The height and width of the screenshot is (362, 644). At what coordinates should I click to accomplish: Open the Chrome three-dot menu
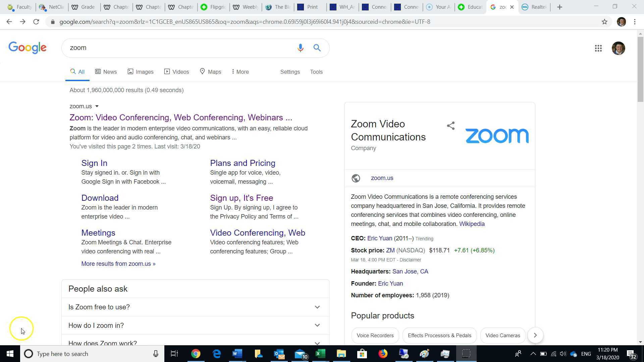(635, 21)
